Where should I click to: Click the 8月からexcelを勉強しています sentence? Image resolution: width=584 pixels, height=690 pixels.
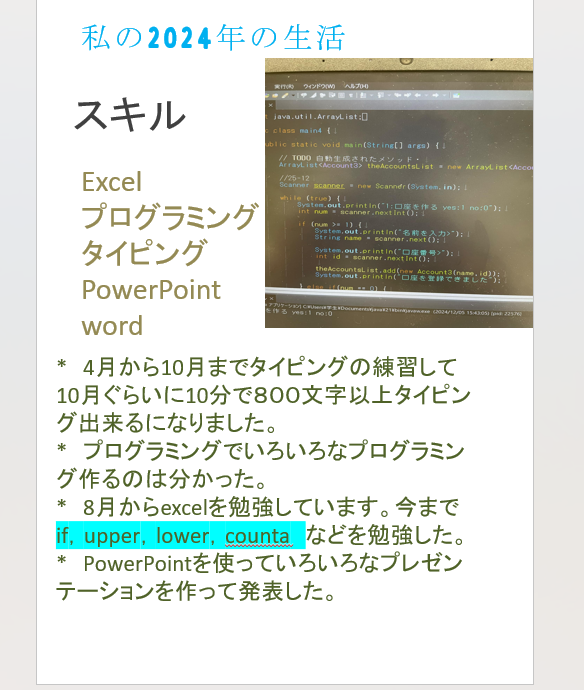click(x=258, y=507)
